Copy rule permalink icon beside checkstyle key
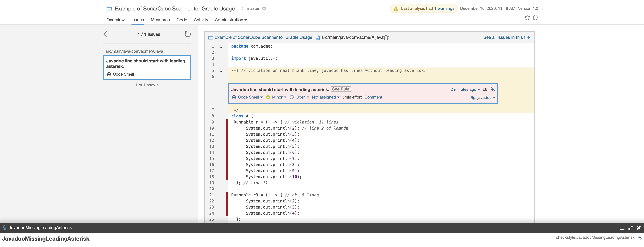Screen dimensions: 644x247 tap(640, 238)
